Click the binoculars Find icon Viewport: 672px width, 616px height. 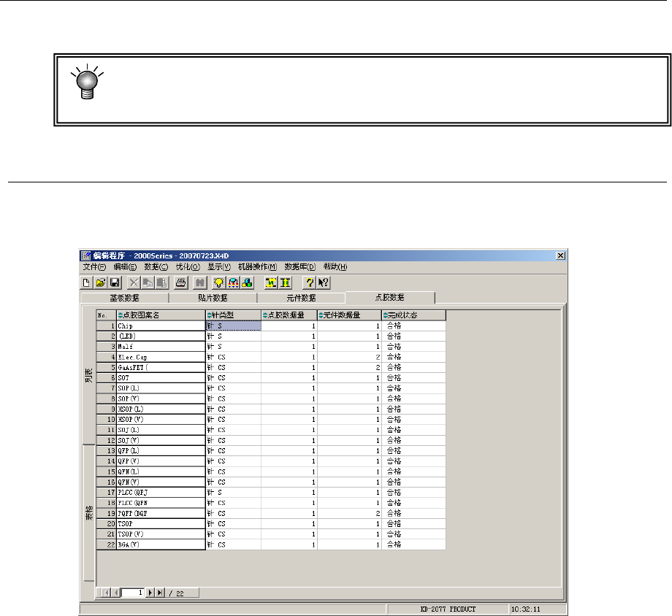click(199, 282)
